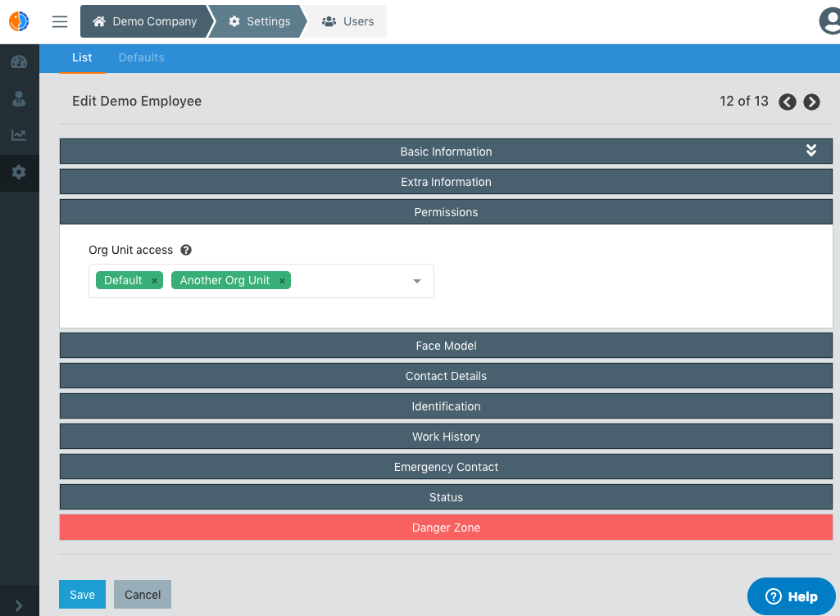Open the settings gear sidebar icon

click(x=19, y=172)
